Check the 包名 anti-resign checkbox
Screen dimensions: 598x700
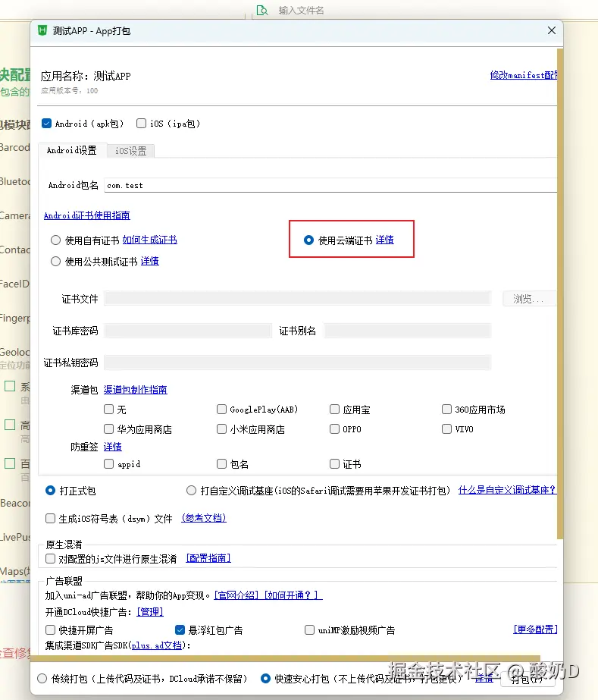click(221, 464)
